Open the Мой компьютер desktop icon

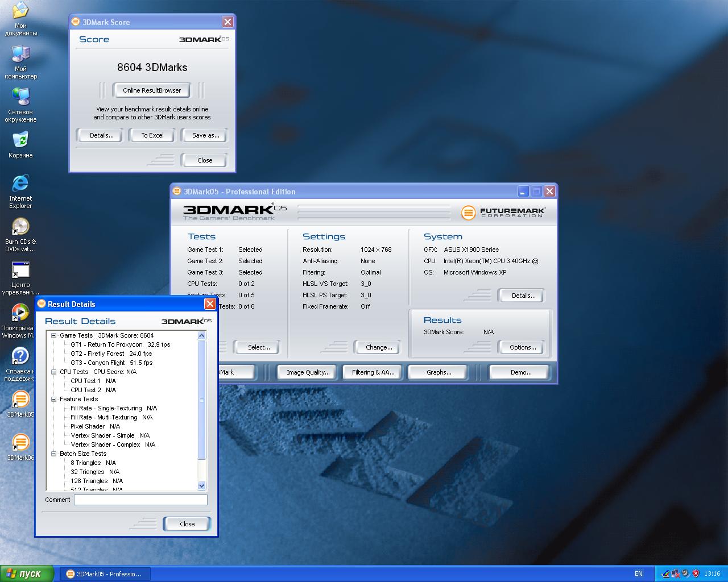click(x=20, y=62)
